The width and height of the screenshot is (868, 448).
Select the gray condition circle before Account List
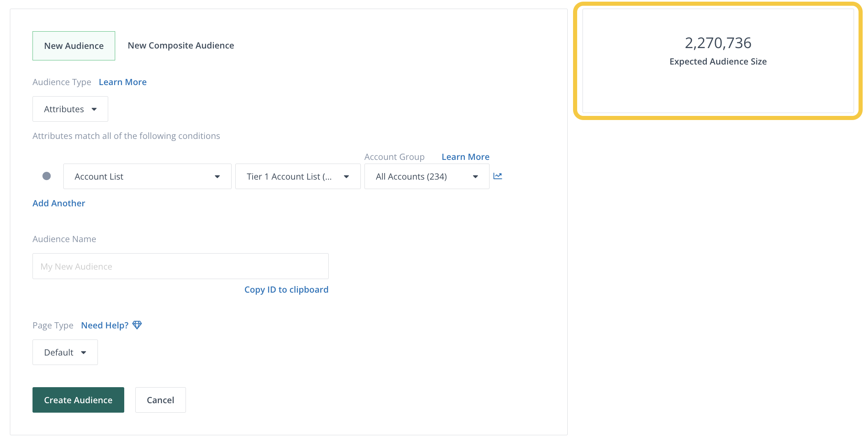pyautogui.click(x=46, y=176)
